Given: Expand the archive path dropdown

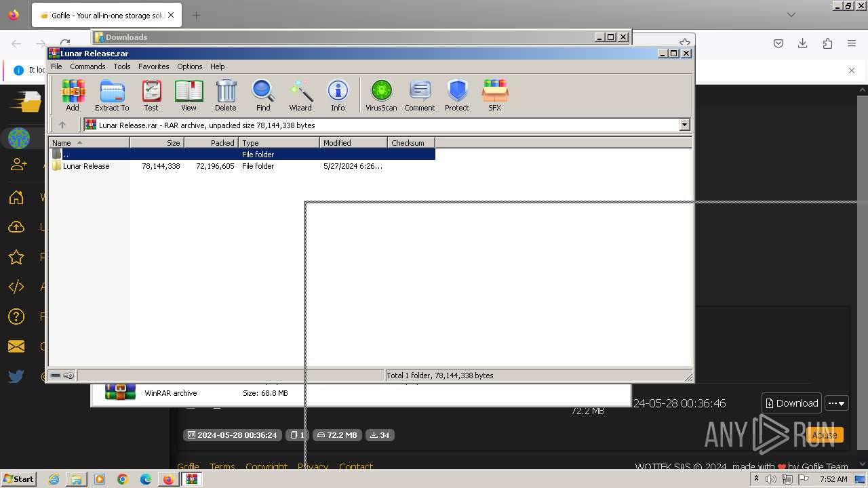Looking at the screenshot, I should 684,125.
